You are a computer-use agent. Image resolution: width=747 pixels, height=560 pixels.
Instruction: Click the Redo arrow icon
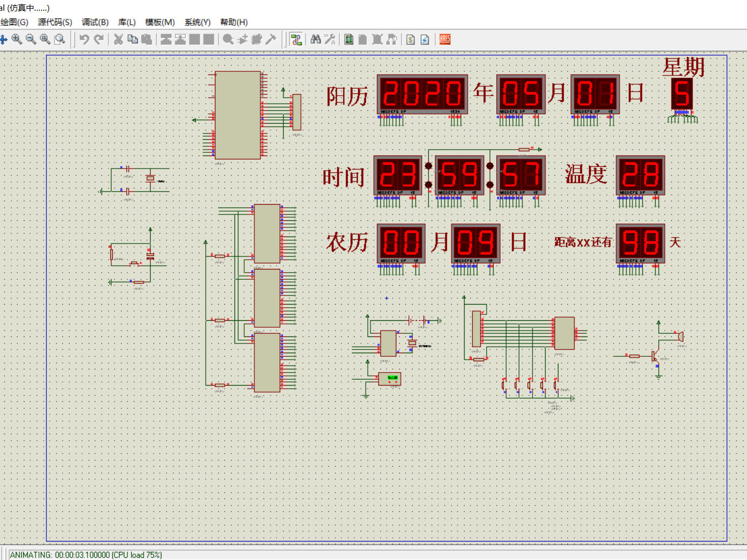(98, 39)
